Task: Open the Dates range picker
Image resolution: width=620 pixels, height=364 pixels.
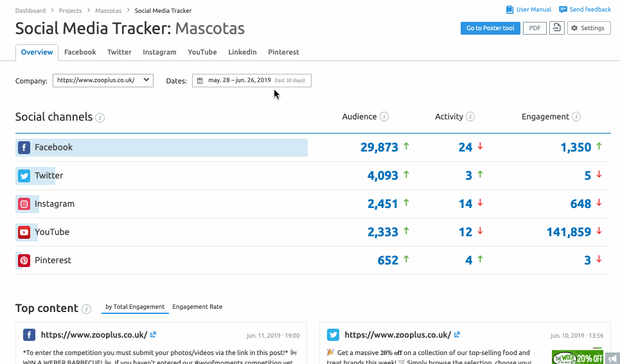Action: pos(251,80)
